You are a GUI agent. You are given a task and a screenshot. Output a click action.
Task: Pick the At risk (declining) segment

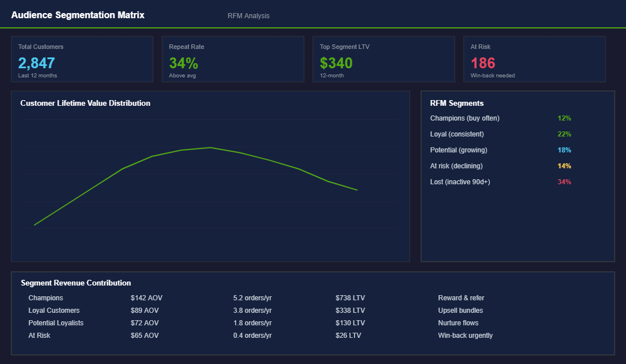coord(456,166)
